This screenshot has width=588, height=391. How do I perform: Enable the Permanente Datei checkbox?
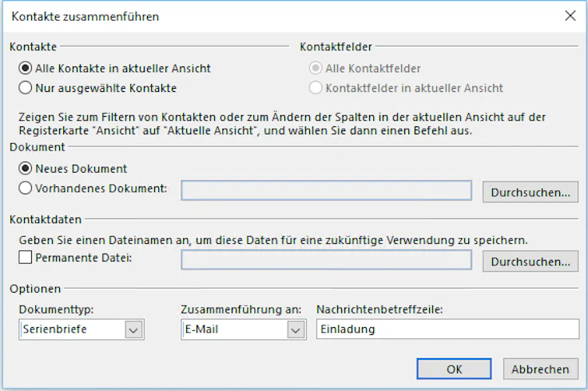[25, 257]
